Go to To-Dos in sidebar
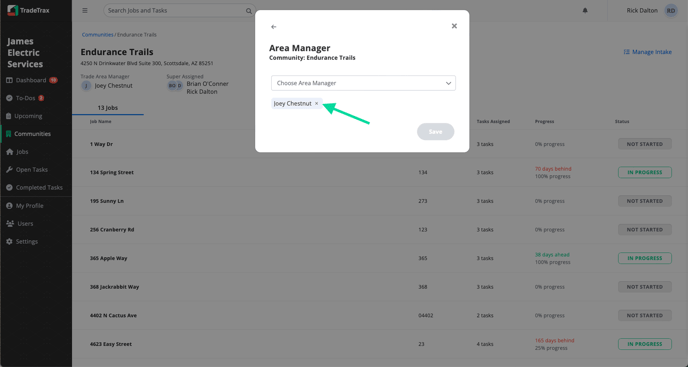This screenshot has width=688, height=367. [x=25, y=98]
